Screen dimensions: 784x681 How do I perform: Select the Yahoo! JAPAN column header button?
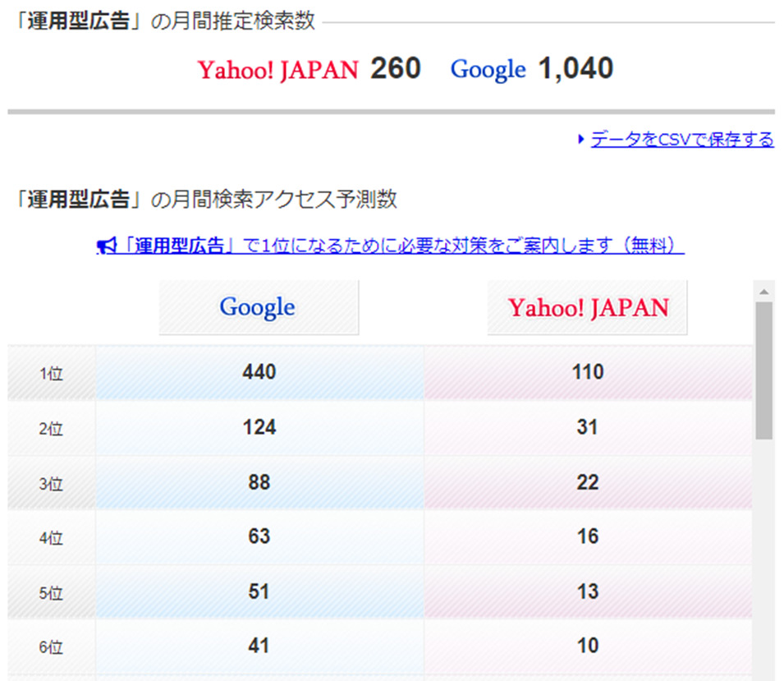coord(587,307)
